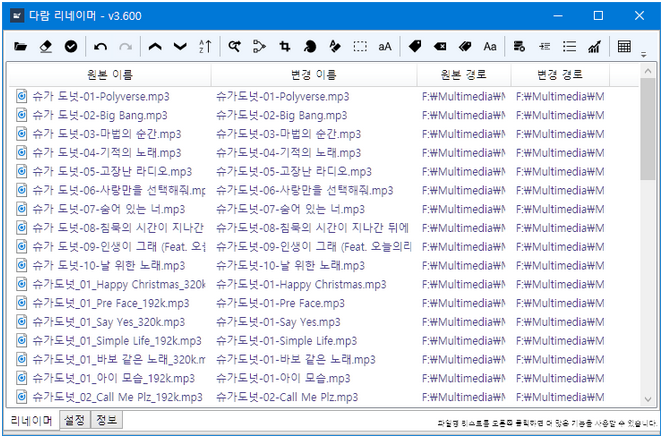Redo the last undone change
This screenshot has height=438, width=664.
126,47
